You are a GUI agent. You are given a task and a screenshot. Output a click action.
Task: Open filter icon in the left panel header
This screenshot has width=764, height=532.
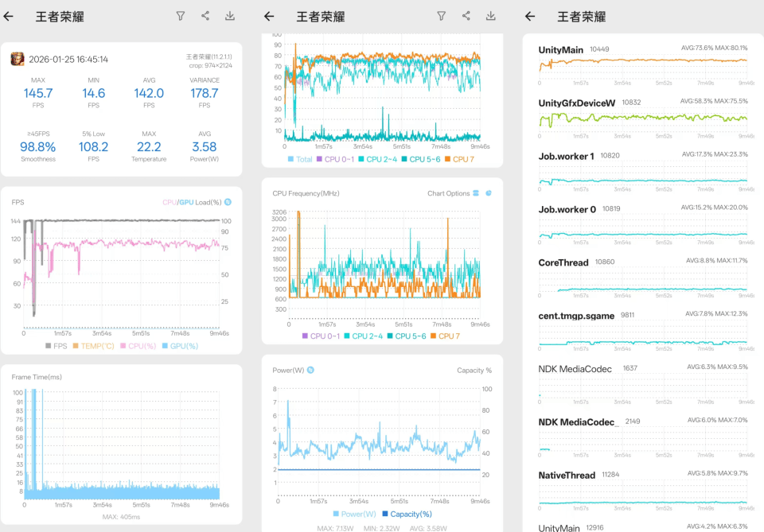click(181, 16)
